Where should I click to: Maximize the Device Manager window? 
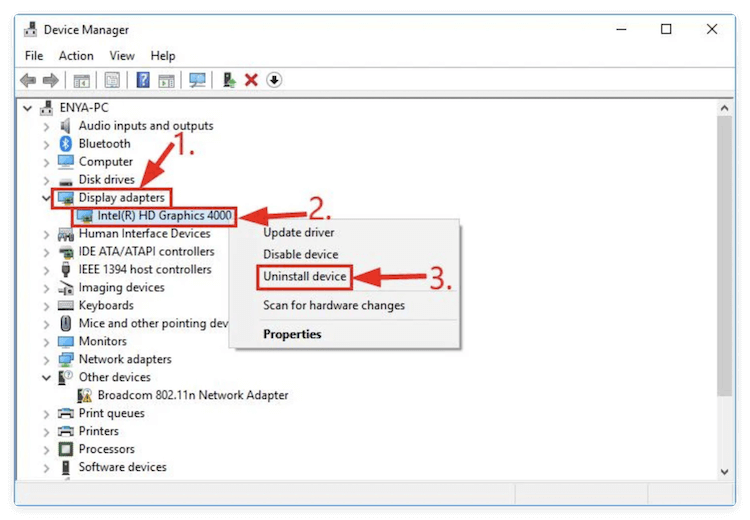[x=666, y=29]
